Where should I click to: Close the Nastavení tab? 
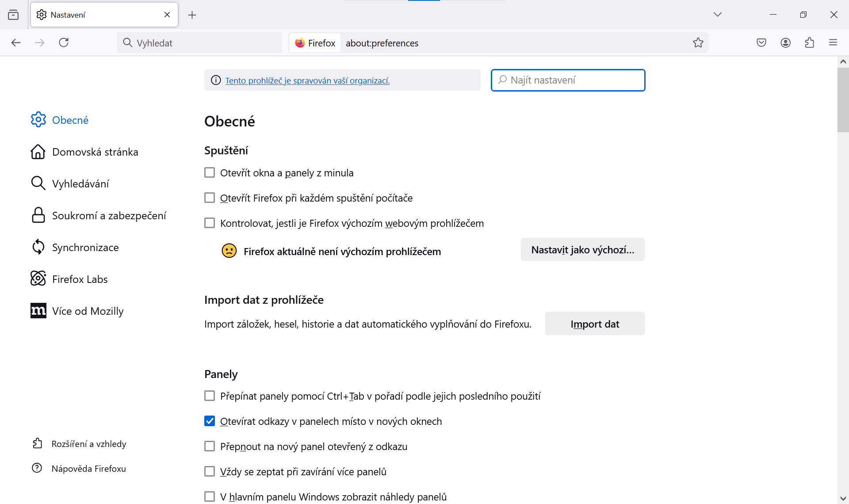[x=167, y=15]
